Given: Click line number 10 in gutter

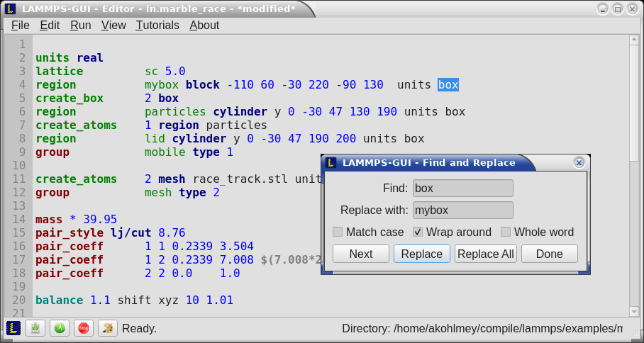Looking at the screenshot, I should [x=19, y=166].
